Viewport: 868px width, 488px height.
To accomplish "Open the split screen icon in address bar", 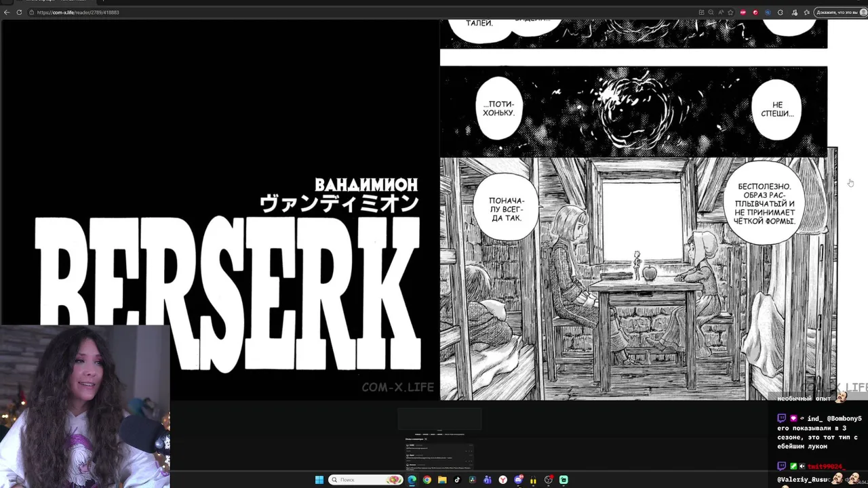I will pos(701,12).
